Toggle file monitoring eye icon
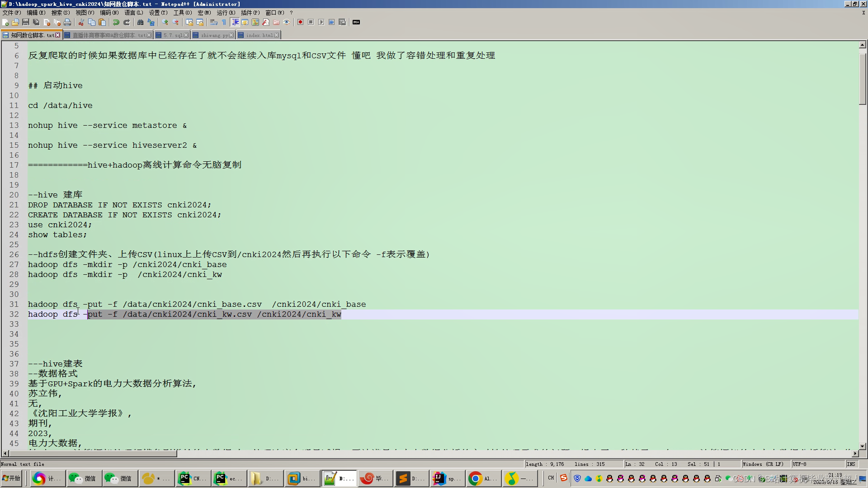The width and height of the screenshot is (868, 488). 287,22
